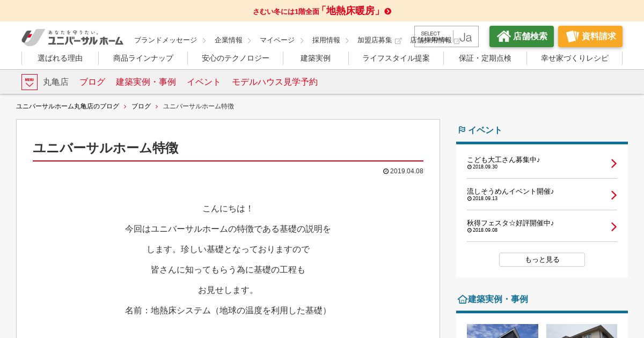Click the sidebar 建築実例・事例 heading
This screenshot has width=644, height=338.
pyautogui.click(x=498, y=299)
